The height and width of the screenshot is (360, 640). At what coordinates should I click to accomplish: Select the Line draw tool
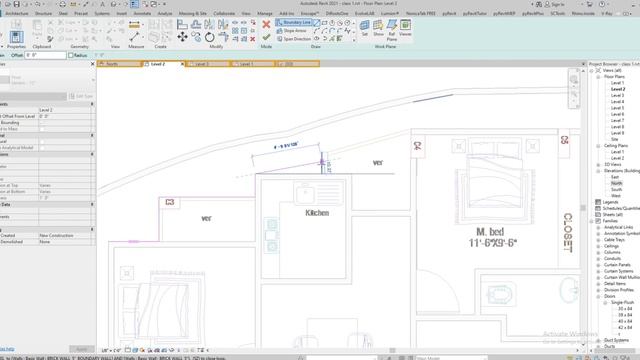pos(317,23)
